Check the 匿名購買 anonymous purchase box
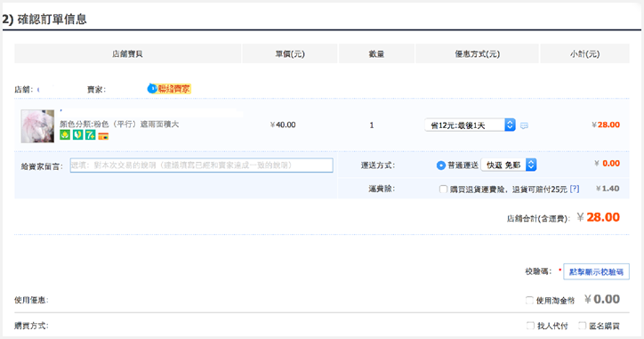Viewport: 644px width, 339px height. pos(582,326)
